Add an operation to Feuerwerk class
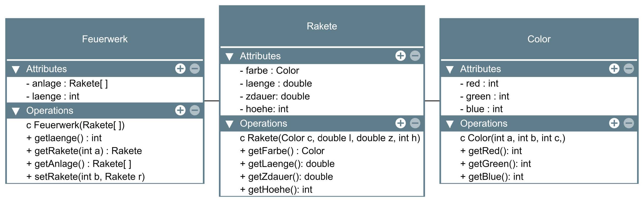 [x=180, y=110]
